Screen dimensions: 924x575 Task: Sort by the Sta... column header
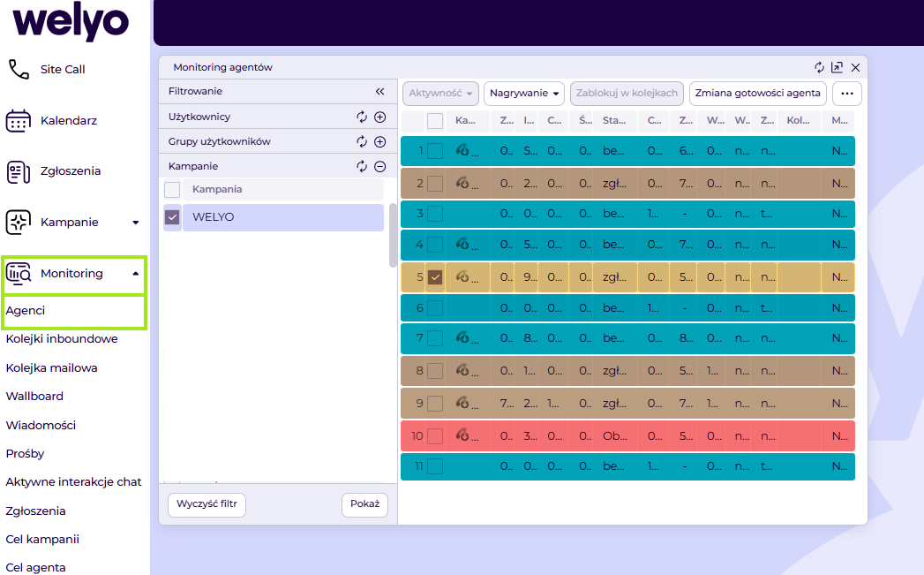614,120
